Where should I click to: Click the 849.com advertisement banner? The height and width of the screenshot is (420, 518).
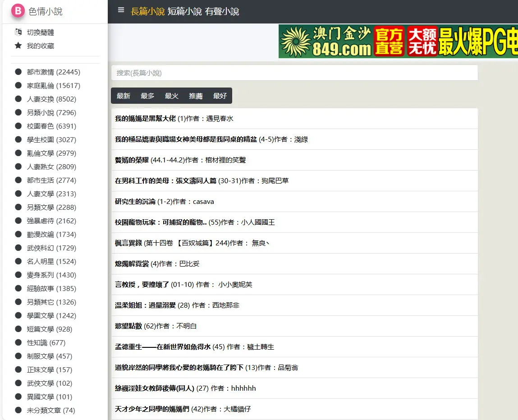click(x=398, y=42)
